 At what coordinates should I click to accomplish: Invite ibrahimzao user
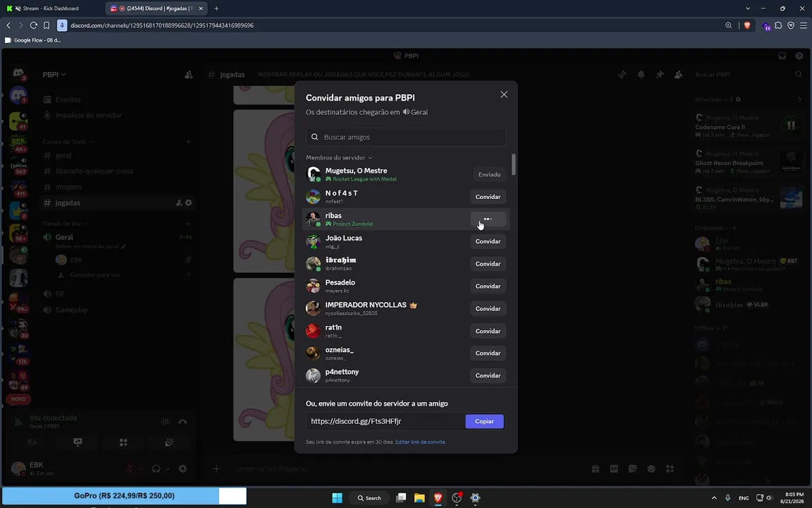click(488, 264)
